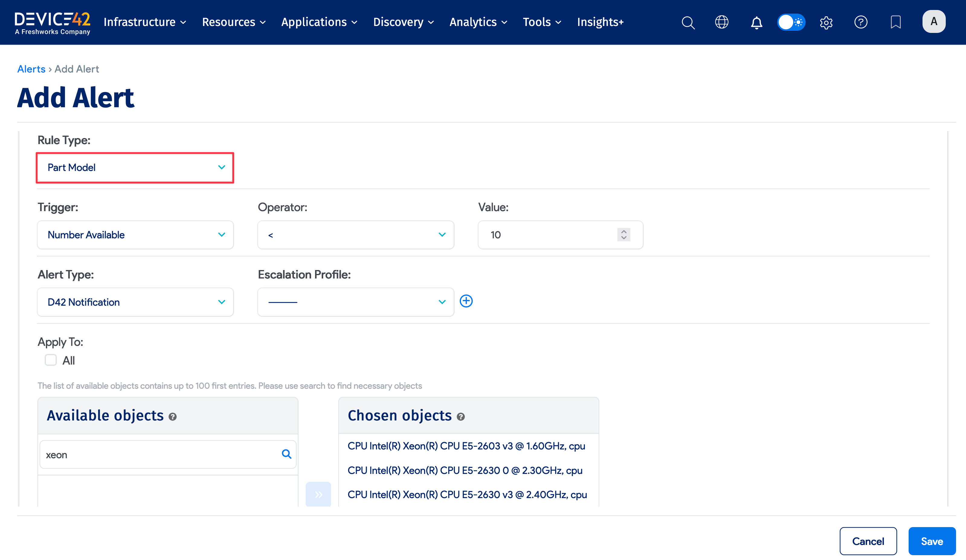966x560 pixels.
Task: Expand the Trigger Number Available dropdown
Action: (x=135, y=235)
